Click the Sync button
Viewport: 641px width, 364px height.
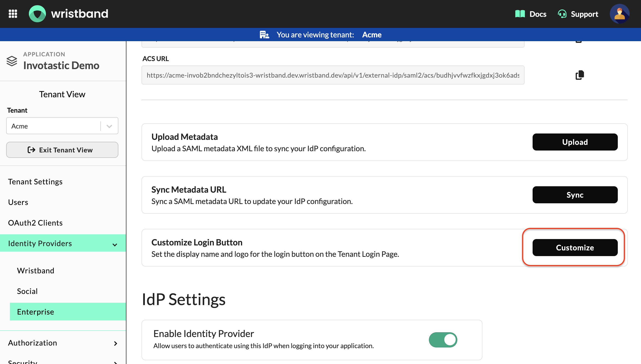pyautogui.click(x=575, y=195)
